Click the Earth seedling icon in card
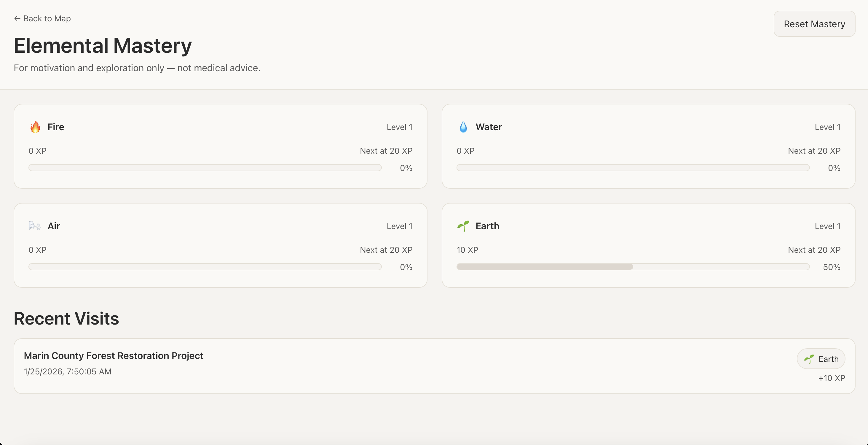The height and width of the screenshot is (445, 868). 463,226
